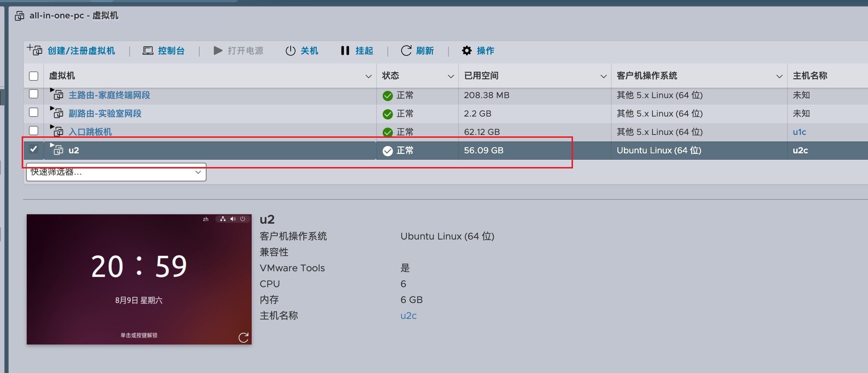Viewport: 868px width, 373px height.
Task: Open the 入口跳板机 VM link
Action: click(x=90, y=132)
